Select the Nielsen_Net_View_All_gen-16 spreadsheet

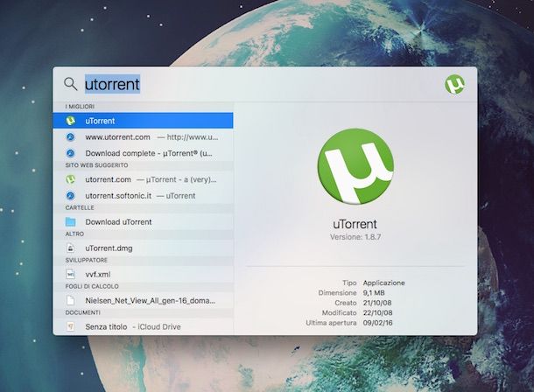(143, 300)
